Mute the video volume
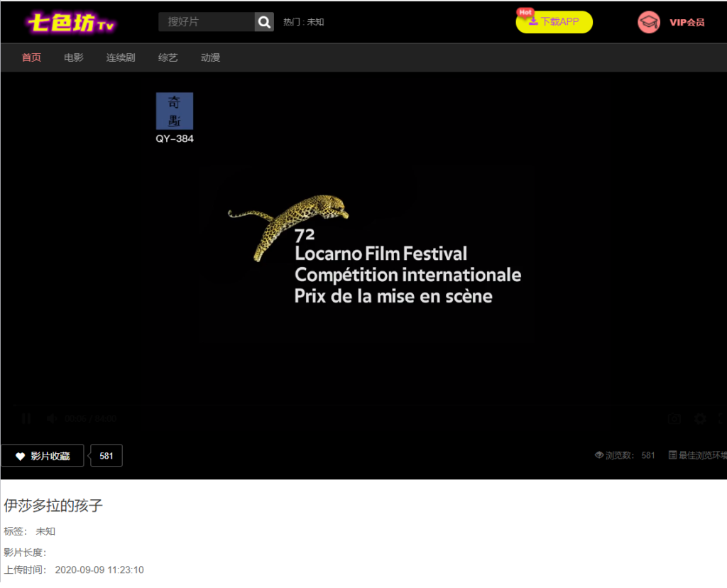 click(51, 419)
